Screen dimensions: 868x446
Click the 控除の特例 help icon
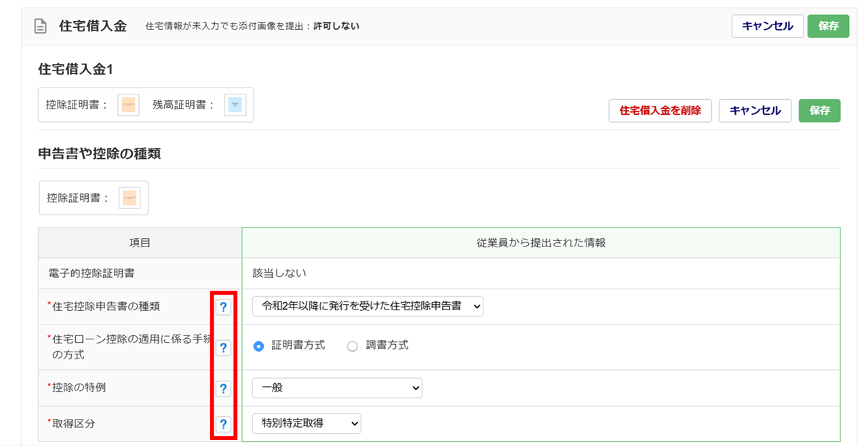tap(223, 389)
